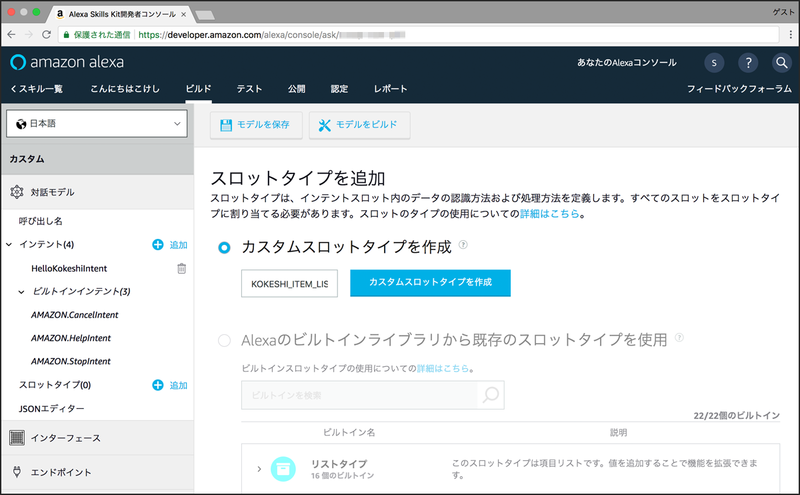Click the 説明 column header

pos(618,432)
